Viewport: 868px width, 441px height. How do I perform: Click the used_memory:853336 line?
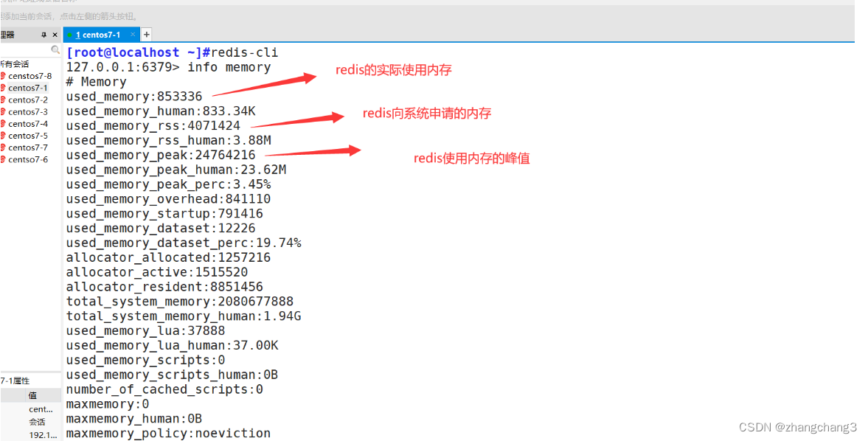134,97
